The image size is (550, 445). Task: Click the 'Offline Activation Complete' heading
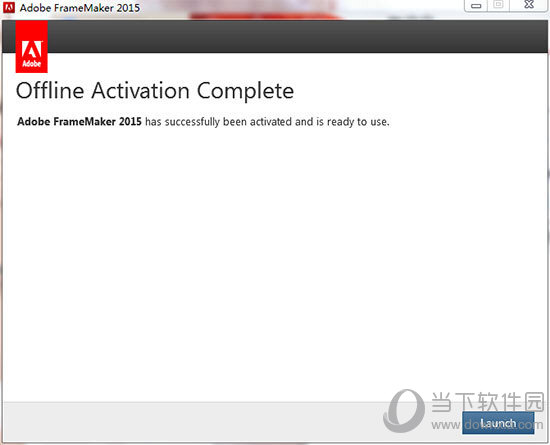155,91
